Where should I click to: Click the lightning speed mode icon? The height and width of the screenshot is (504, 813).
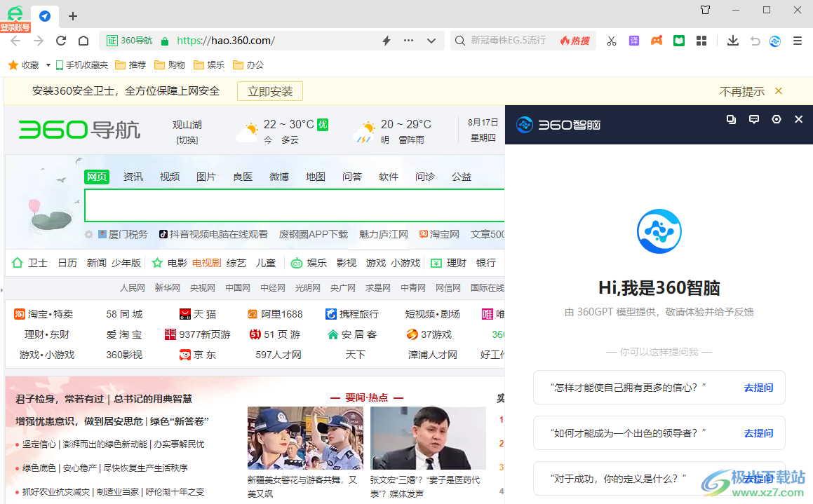[386, 41]
